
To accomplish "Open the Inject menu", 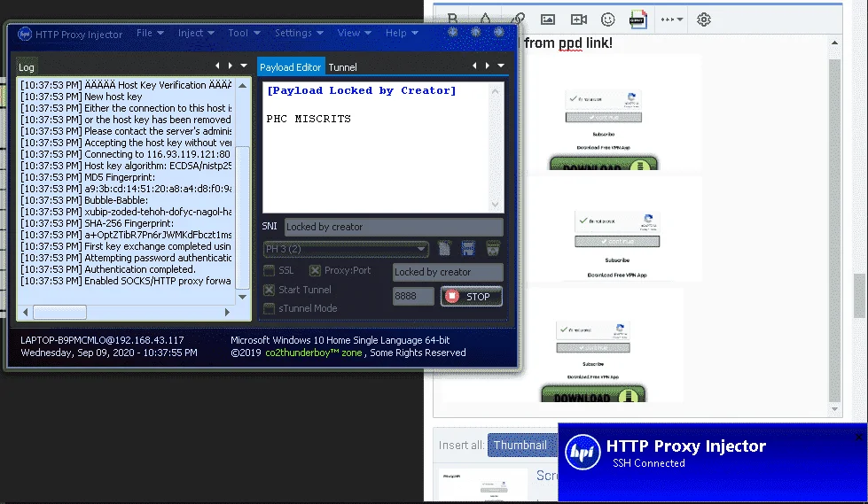I will tap(196, 33).
